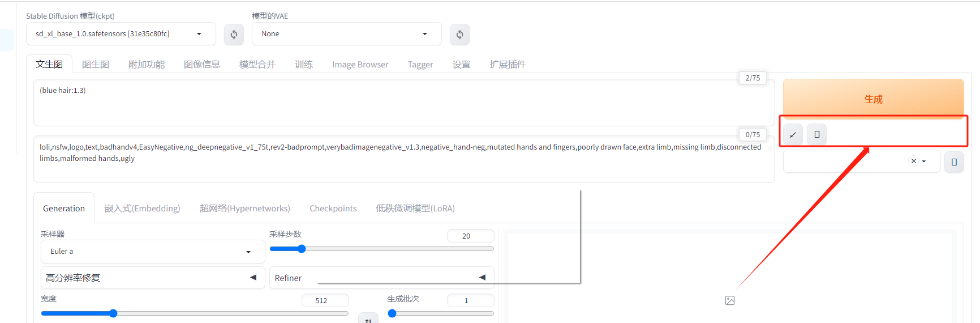Refresh the Stable Diffusion checkpoint list
The image size is (980, 323).
pyautogui.click(x=234, y=34)
